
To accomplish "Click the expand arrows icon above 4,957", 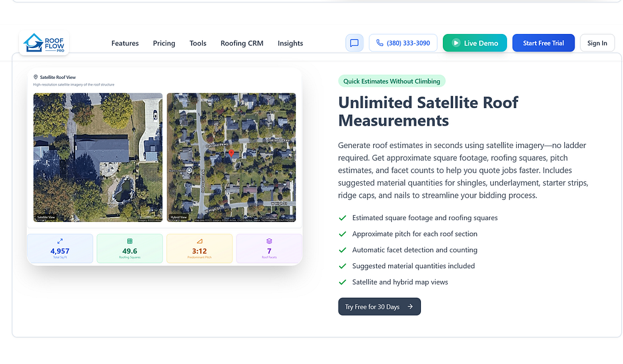I will [x=60, y=241].
